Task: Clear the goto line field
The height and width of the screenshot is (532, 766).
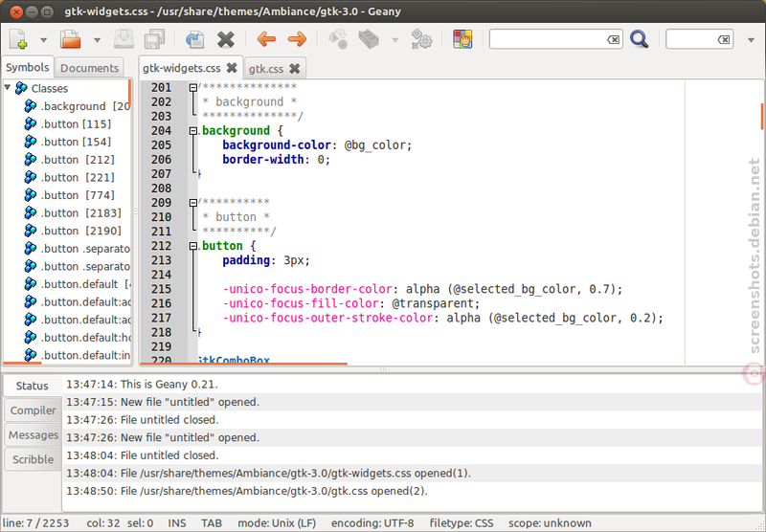Action: [724, 39]
